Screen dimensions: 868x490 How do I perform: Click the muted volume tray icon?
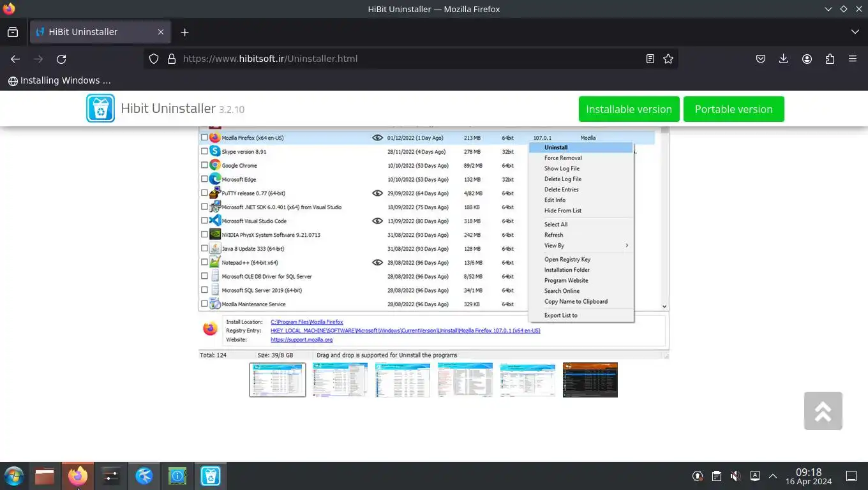[x=736, y=476]
